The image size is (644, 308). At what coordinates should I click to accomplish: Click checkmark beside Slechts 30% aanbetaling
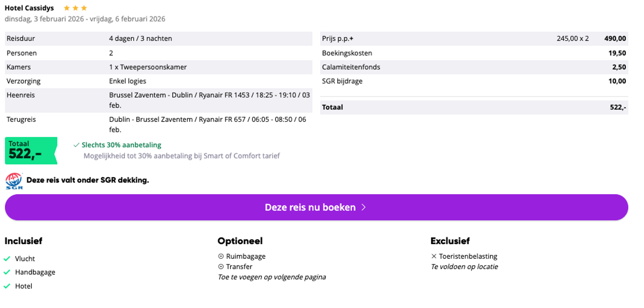[76, 145]
